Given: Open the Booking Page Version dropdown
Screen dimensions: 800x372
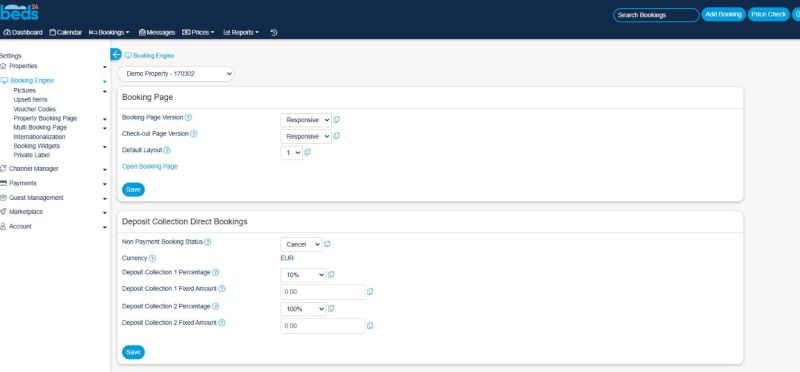Looking at the screenshot, I should coord(306,120).
